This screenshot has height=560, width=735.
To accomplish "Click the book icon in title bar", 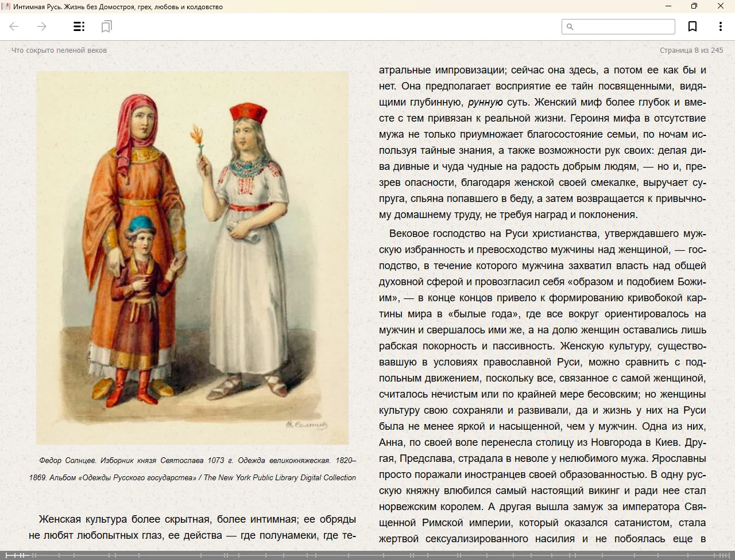I will pos(6,6).
